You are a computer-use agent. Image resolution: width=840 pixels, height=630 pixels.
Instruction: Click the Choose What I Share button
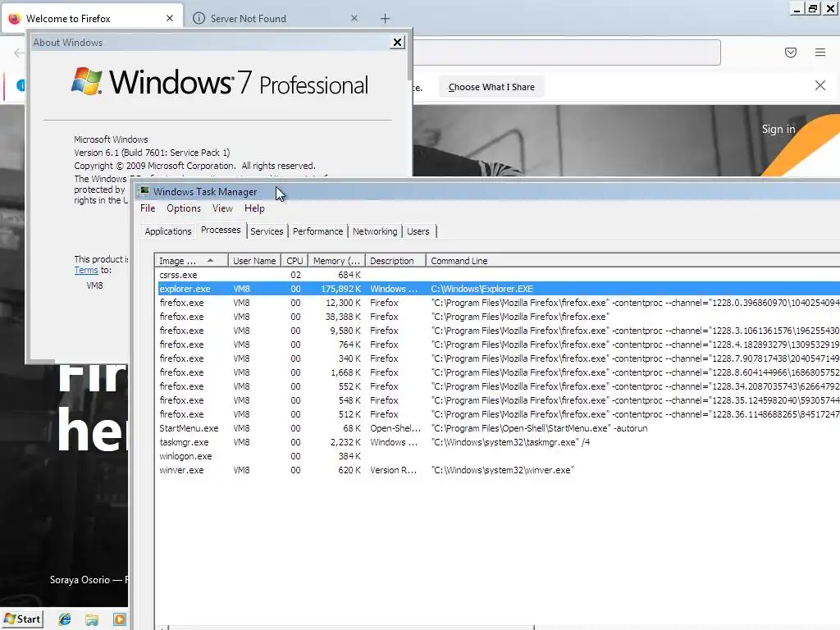[491, 87]
